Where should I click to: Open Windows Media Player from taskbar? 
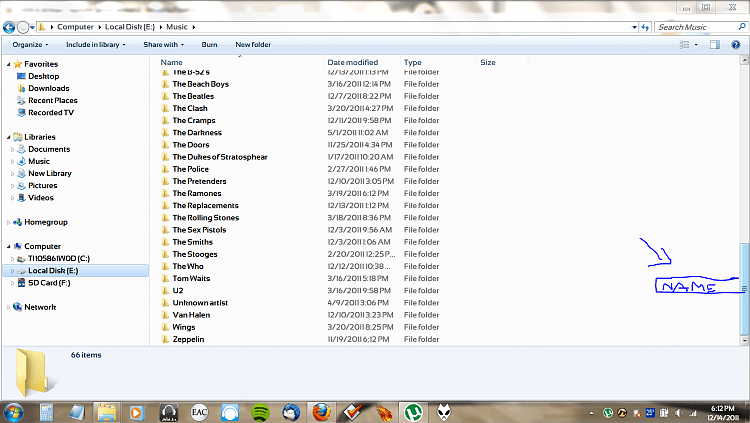click(x=136, y=412)
